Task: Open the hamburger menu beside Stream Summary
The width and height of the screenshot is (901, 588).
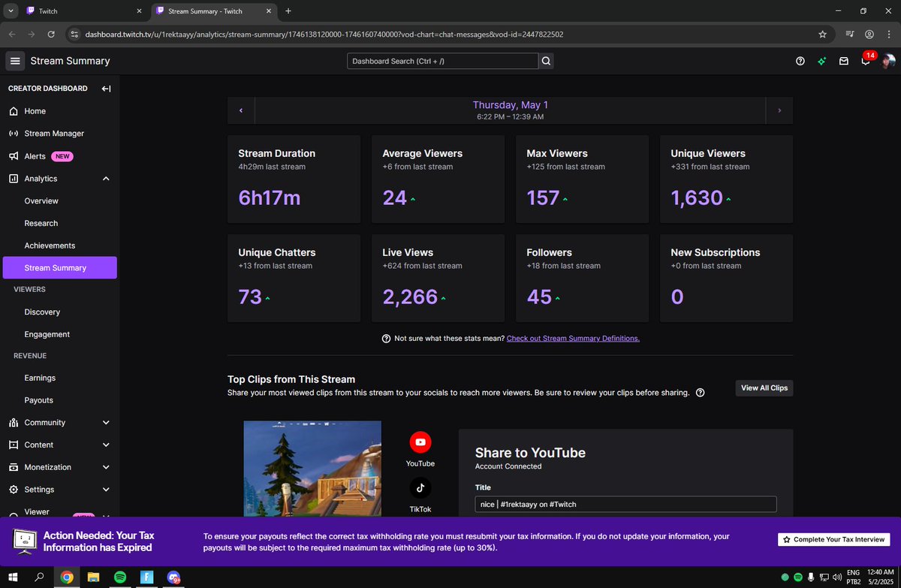Action: [x=15, y=61]
